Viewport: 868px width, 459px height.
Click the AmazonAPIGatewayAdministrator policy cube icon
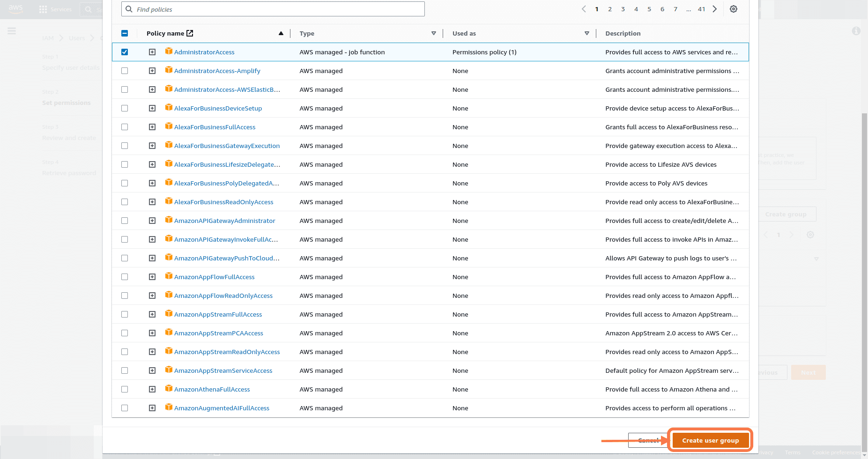point(169,220)
